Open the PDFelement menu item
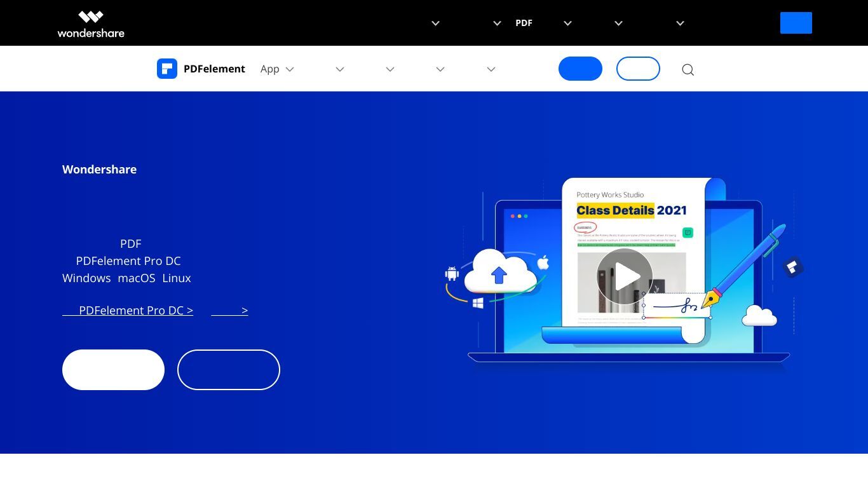Image resolution: width=868 pixels, height=488 pixels. [x=214, y=69]
